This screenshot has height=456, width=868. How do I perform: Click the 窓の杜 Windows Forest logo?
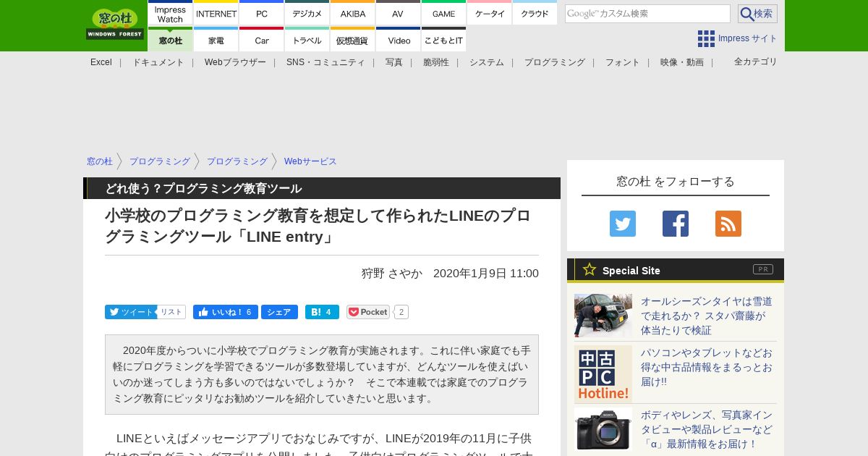pyautogui.click(x=115, y=24)
